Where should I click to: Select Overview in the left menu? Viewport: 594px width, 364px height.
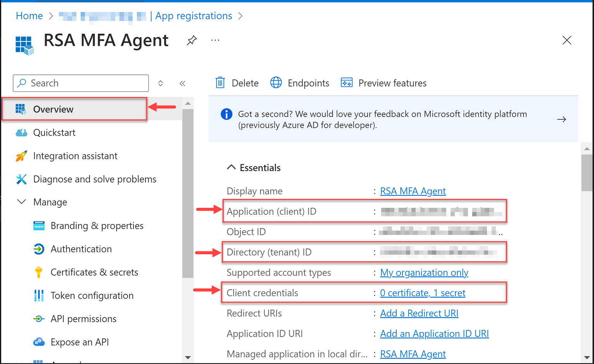point(53,109)
